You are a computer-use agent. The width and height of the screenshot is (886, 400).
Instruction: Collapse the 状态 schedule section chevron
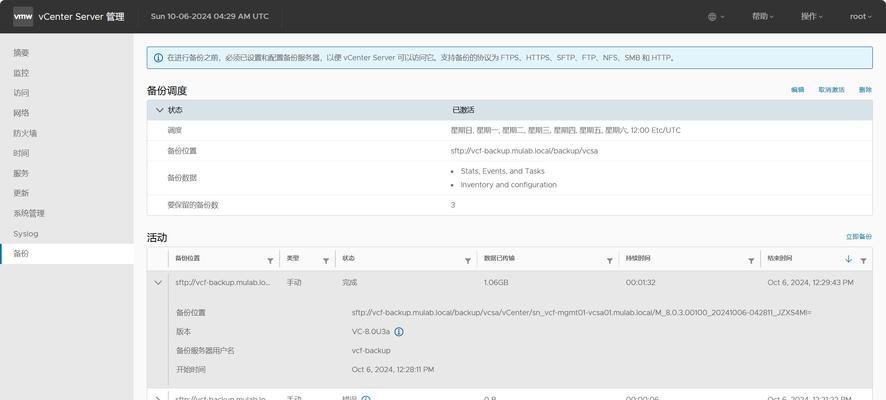(x=159, y=110)
